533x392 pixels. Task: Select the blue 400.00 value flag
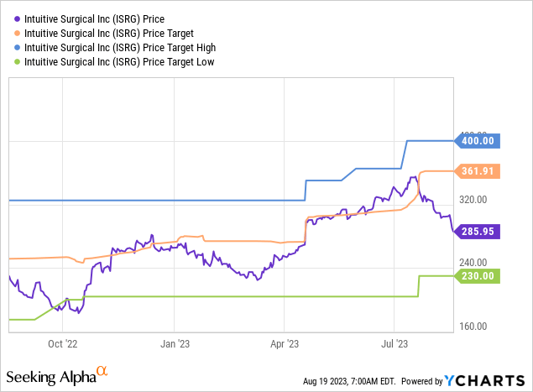[477, 140]
